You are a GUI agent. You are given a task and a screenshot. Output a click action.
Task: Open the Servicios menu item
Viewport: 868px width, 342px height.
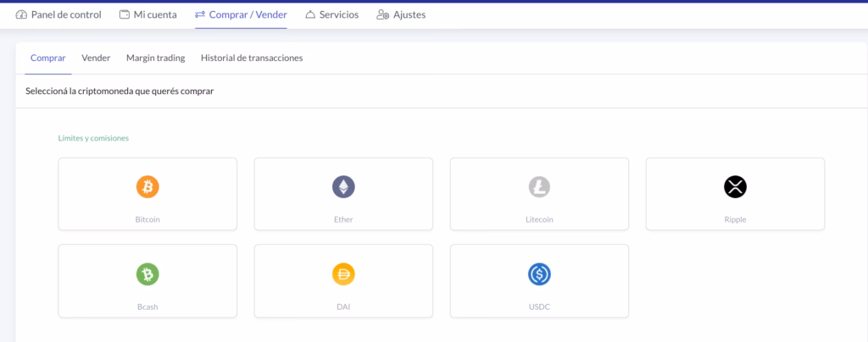pyautogui.click(x=331, y=15)
